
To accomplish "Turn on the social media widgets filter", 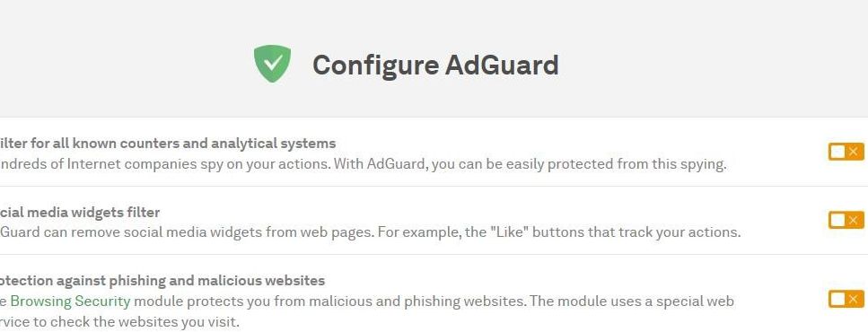I will tap(846, 220).
